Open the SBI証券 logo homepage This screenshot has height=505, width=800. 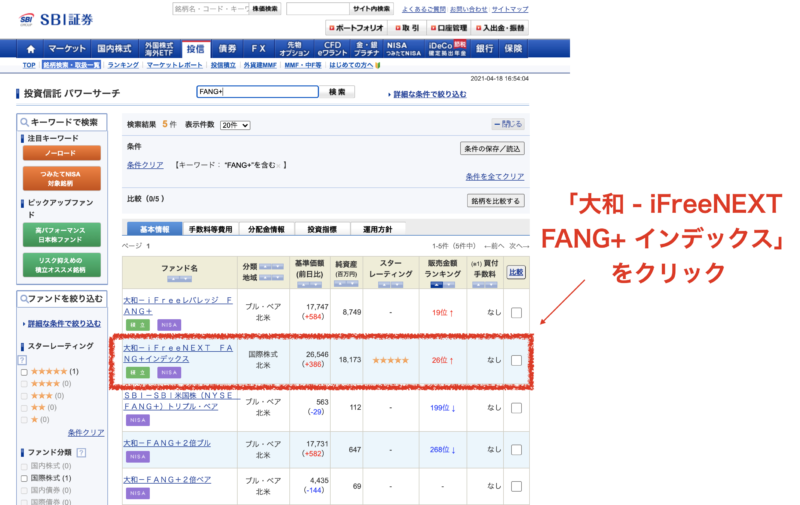(56, 19)
